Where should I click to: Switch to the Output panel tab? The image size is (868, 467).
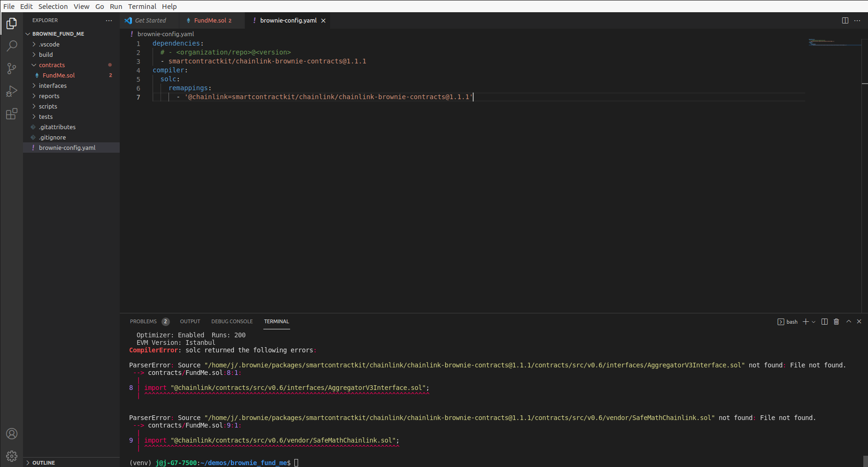[x=190, y=322]
